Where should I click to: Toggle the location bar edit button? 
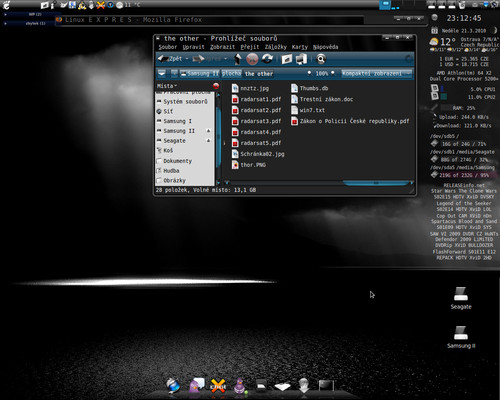tap(162, 73)
